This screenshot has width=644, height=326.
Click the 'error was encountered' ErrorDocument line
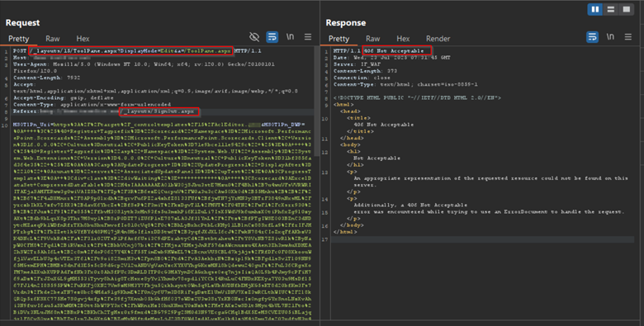489,212
